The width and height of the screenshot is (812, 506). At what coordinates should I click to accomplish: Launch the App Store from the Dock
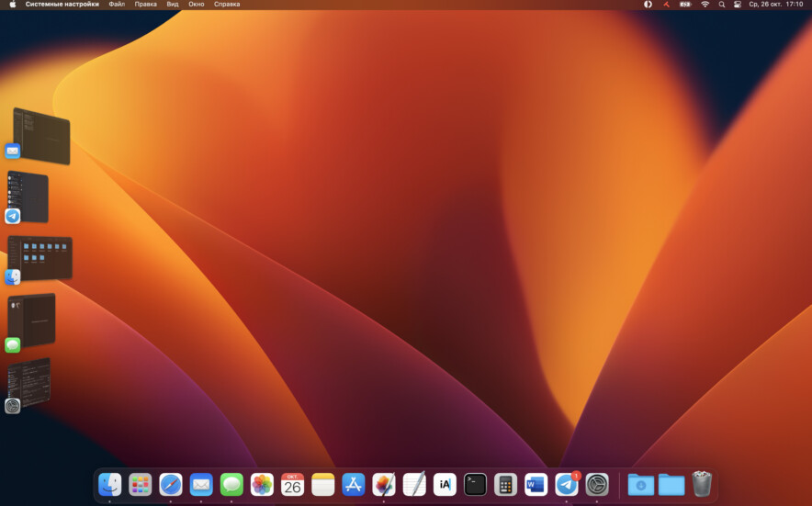(354, 485)
